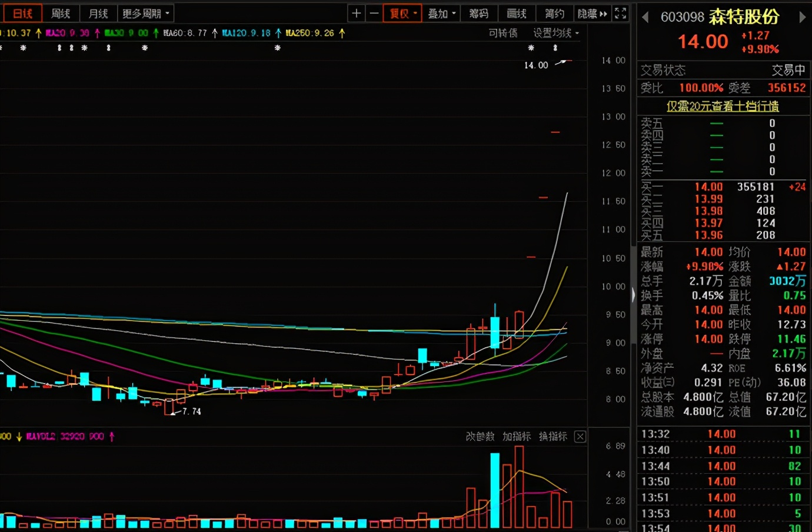Go to next stock with right arrow
Viewport: 812px width, 532px height.
point(801,17)
